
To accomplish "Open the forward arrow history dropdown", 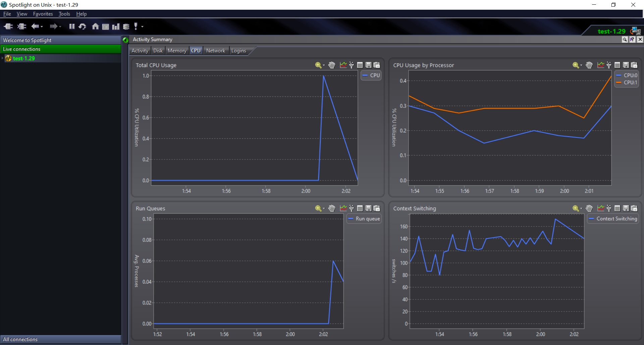I will 60,27.
